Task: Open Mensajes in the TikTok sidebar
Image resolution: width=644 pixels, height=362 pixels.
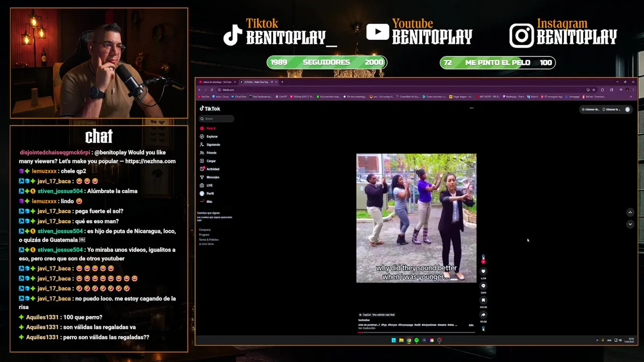Action: [x=210, y=177]
